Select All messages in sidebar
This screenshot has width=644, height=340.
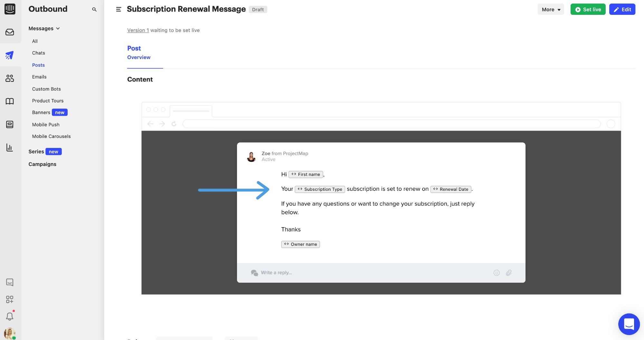(35, 41)
